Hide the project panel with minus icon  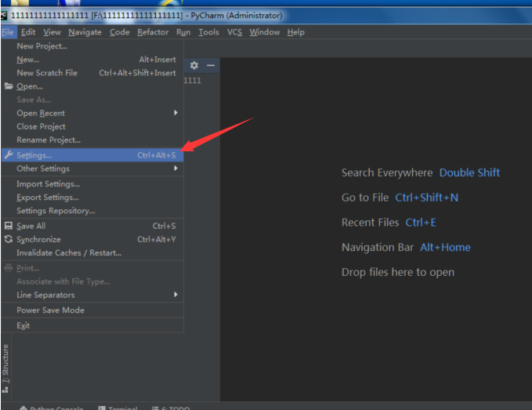tap(211, 65)
